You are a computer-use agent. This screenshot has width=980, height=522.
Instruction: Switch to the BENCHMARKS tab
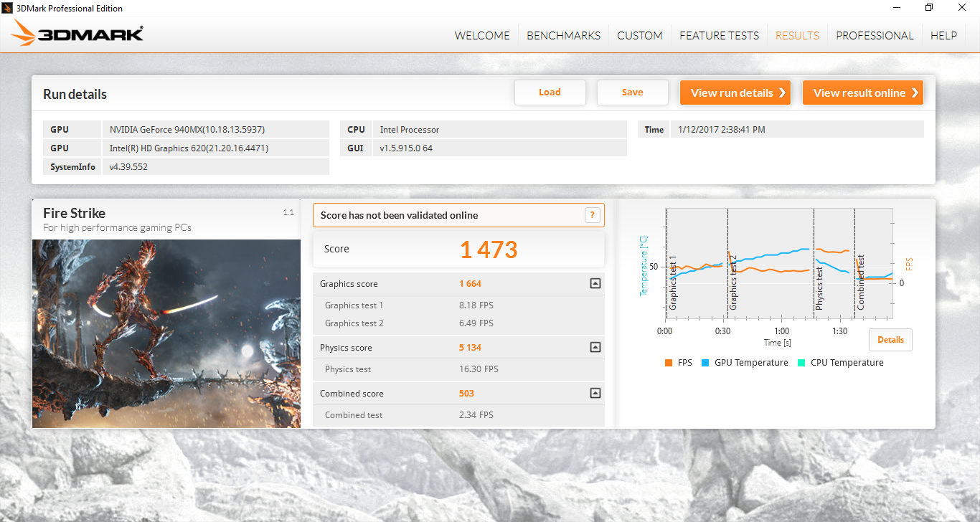tap(564, 35)
